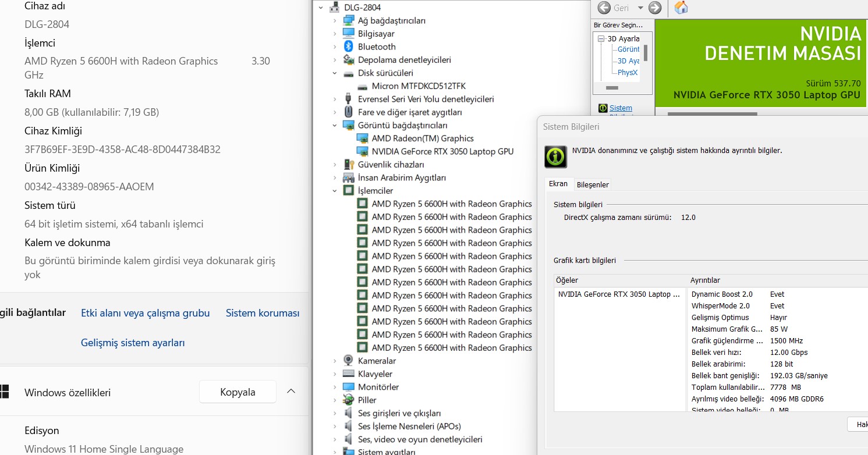Click the green Sistem info icon in NVIDIA panel
Screen dimensions: 868x455
[x=602, y=108]
